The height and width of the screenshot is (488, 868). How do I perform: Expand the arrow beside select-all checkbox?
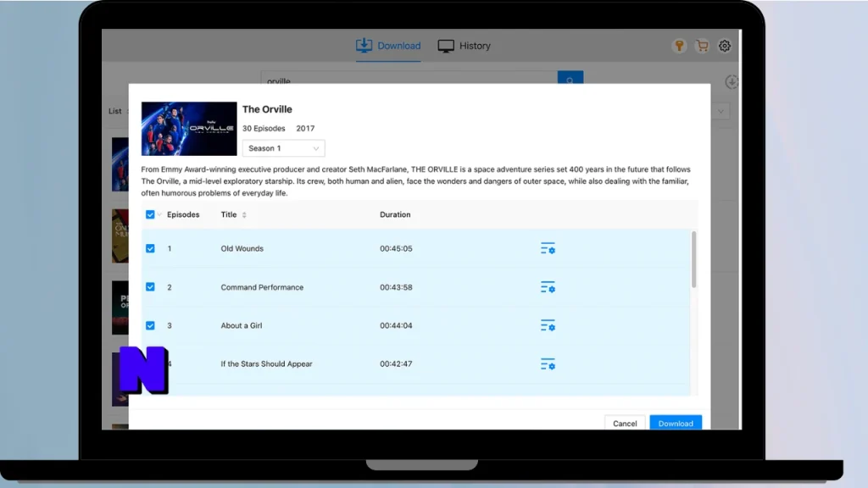tap(159, 214)
